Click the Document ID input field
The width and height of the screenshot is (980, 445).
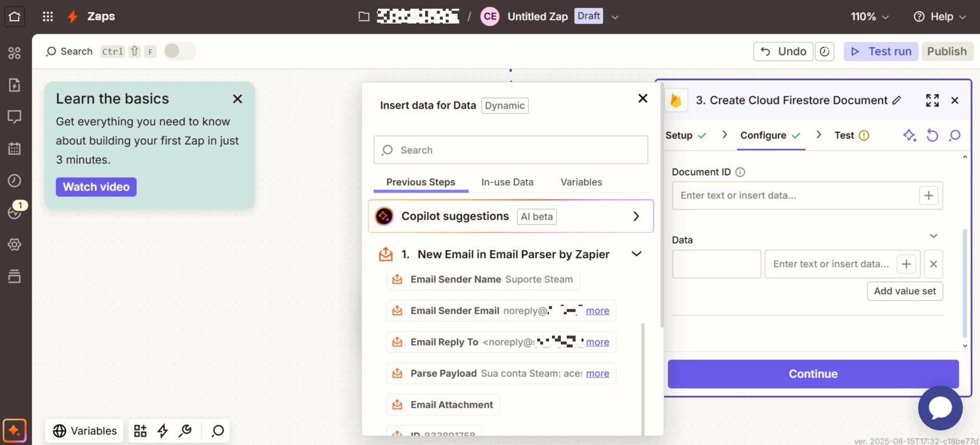[x=795, y=196]
